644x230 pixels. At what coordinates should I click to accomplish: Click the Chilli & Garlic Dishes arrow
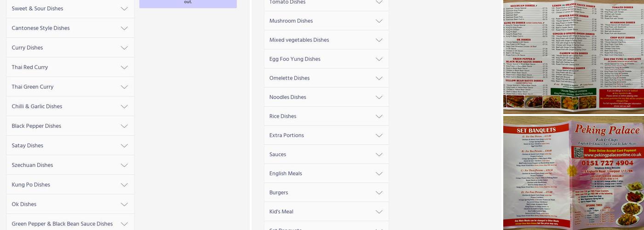124,107
